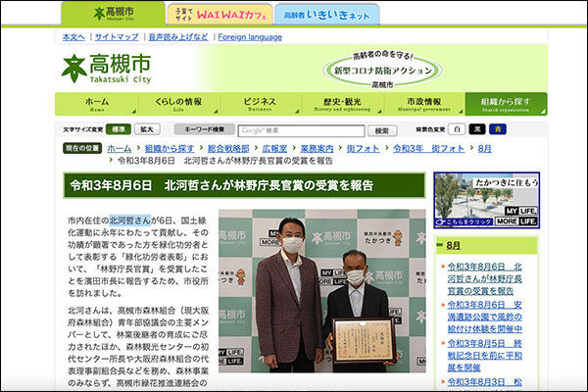This screenshot has width=588, height=392.
Task: Open sidebar link 終戦記念日を前に平和展を開催
Action: 484,355
